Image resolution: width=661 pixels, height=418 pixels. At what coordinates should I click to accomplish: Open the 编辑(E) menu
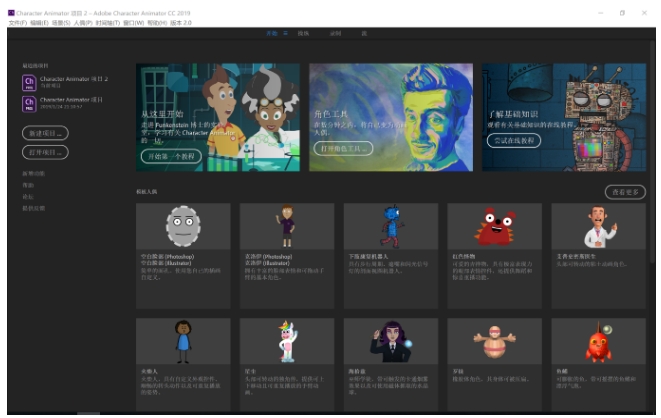tap(39, 23)
